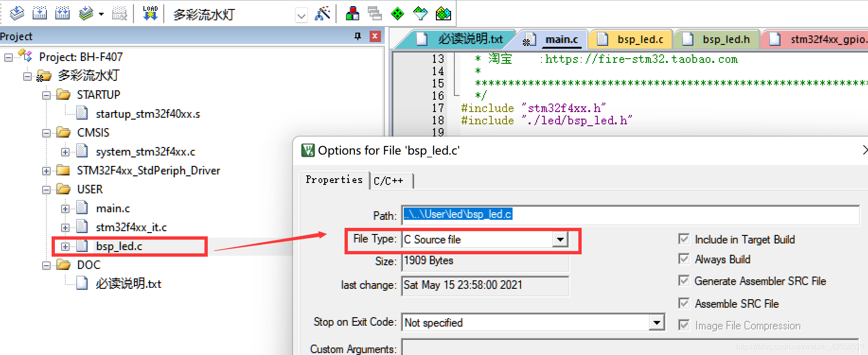The height and width of the screenshot is (355, 868).
Task: Click the #include "./led/bsp_led.h" code line
Action: [x=547, y=121]
